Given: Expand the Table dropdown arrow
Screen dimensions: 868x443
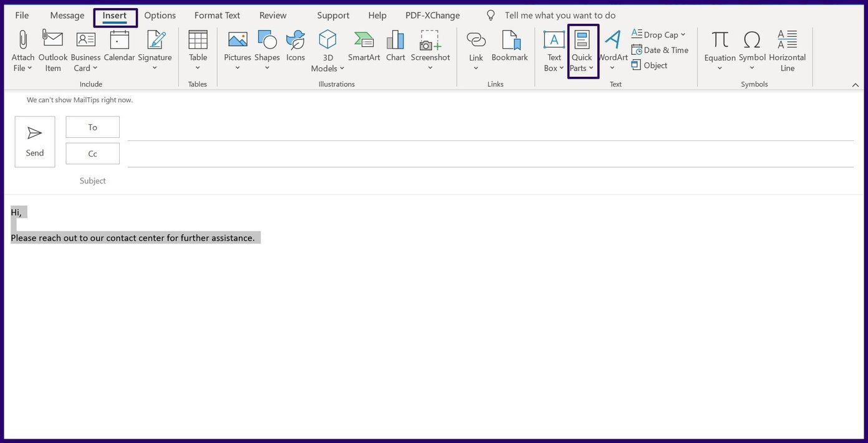Looking at the screenshot, I should tap(198, 68).
